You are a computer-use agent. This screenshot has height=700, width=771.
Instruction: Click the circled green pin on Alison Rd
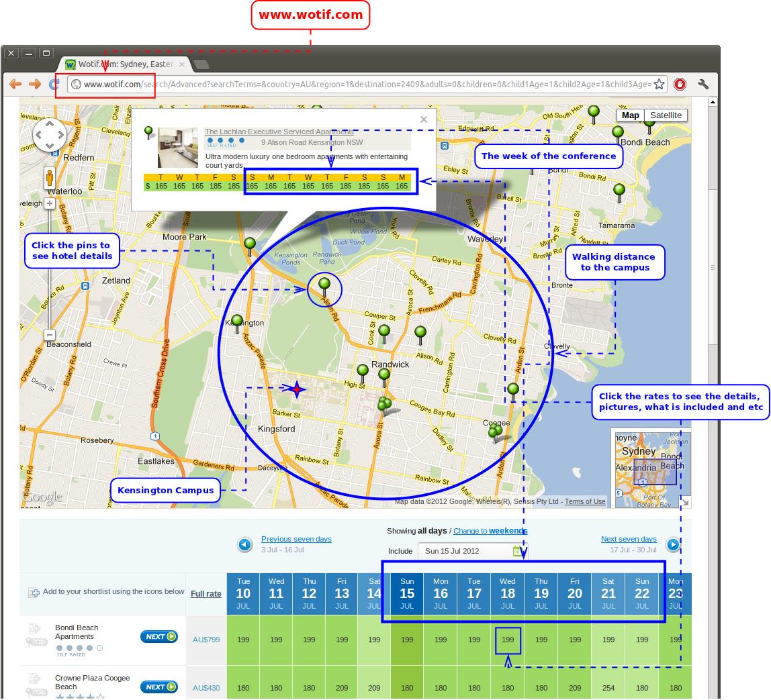coord(324,287)
